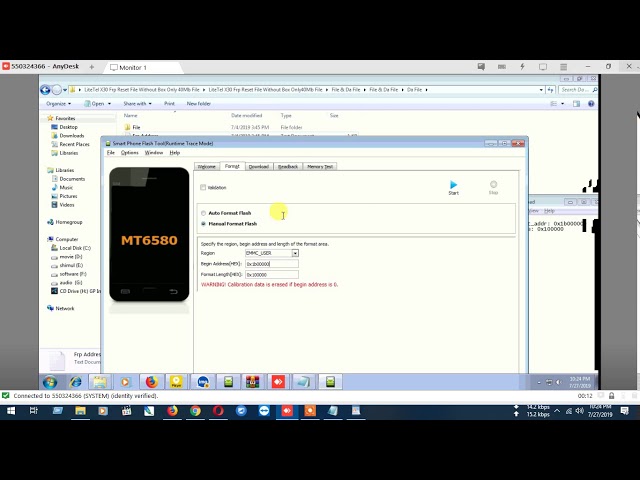The height and width of the screenshot is (480, 640).
Task: Click remote Windows 7 Start orb
Action: pos(50,382)
